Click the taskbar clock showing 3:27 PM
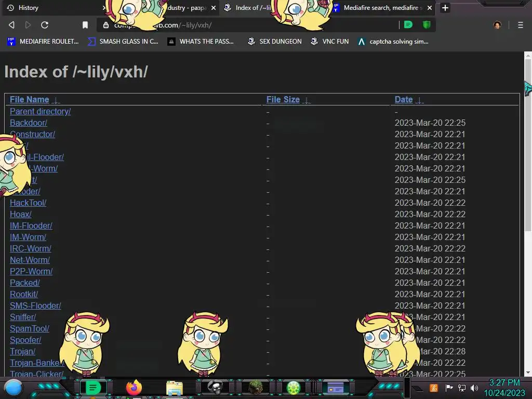 click(504, 383)
